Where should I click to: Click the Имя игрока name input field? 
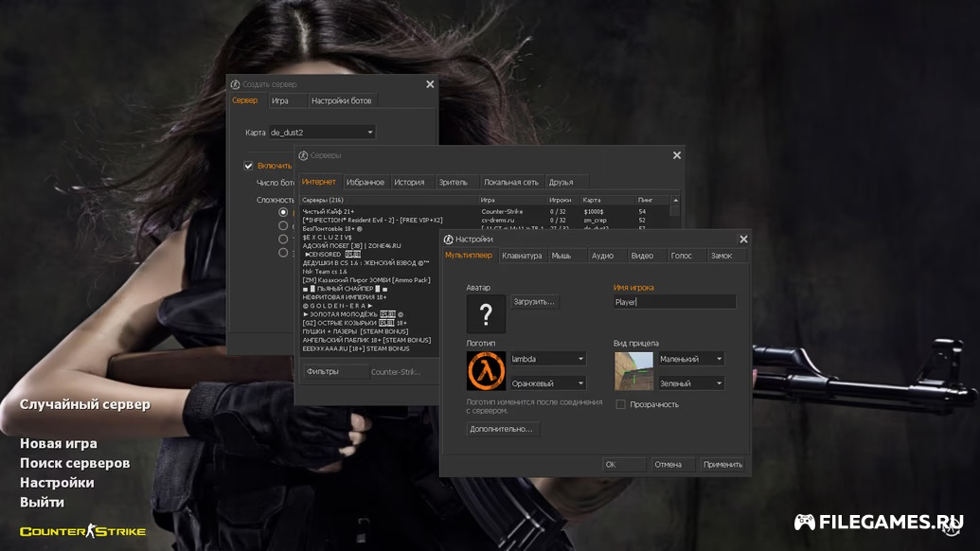(x=674, y=302)
